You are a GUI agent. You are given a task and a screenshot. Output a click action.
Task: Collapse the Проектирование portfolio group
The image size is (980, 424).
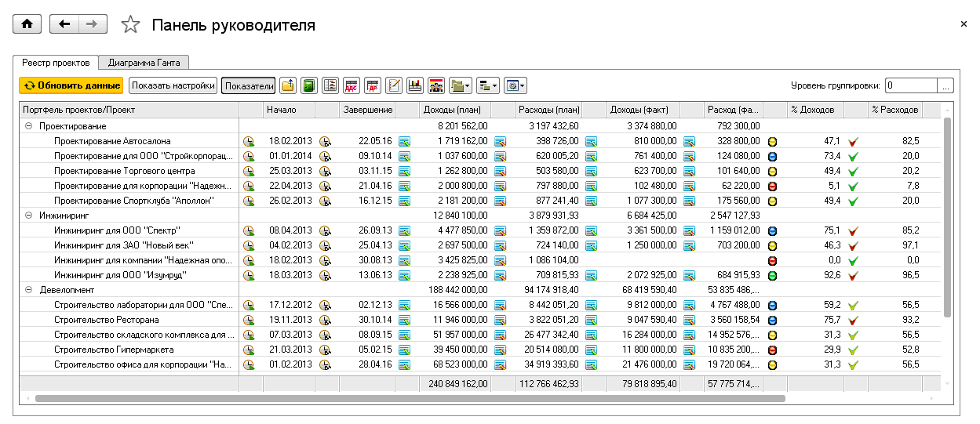(x=28, y=125)
